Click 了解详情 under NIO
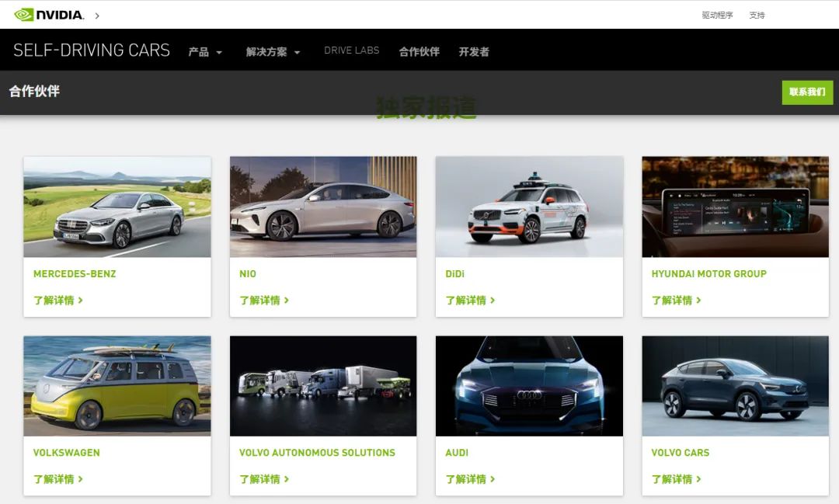 (264, 301)
